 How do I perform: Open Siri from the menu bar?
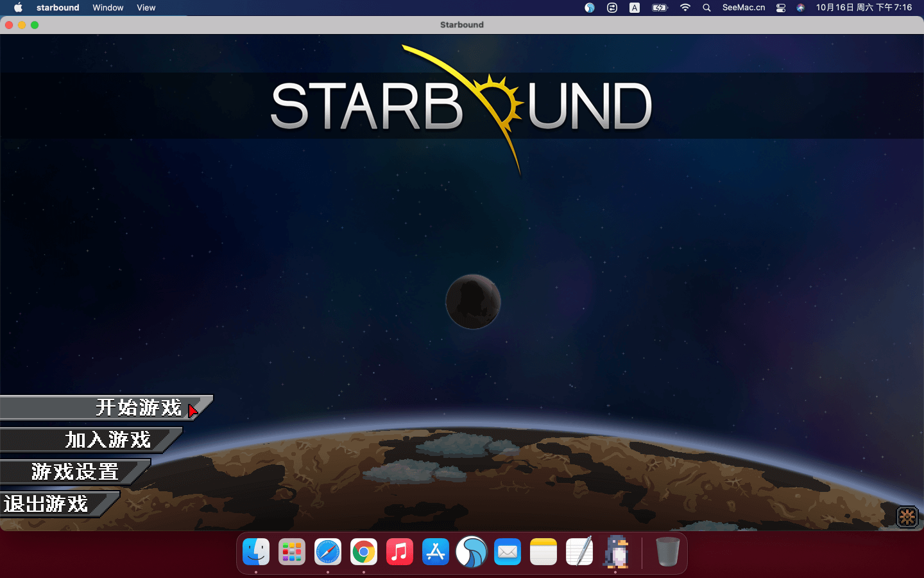click(800, 8)
